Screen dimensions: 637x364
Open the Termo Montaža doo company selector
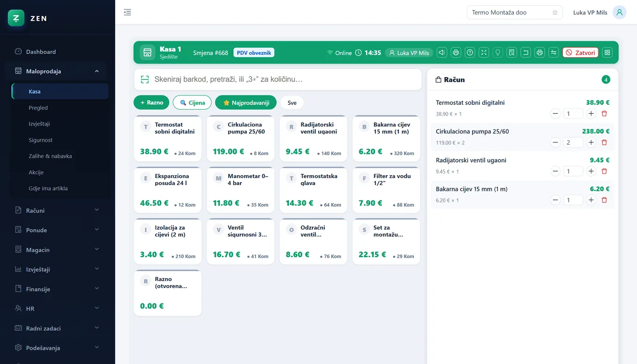(514, 13)
